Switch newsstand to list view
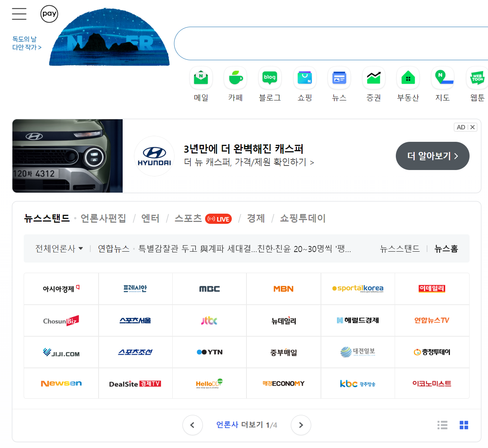 (442, 425)
